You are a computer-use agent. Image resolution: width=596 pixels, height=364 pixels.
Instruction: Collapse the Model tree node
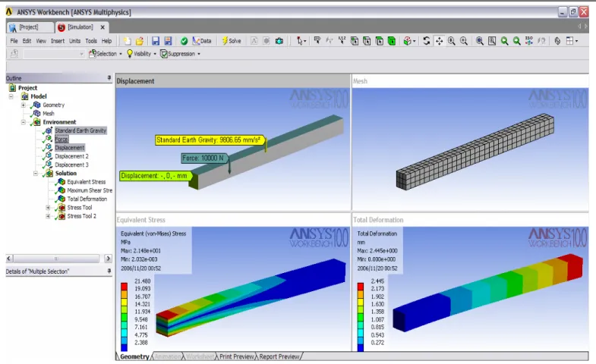(11, 96)
